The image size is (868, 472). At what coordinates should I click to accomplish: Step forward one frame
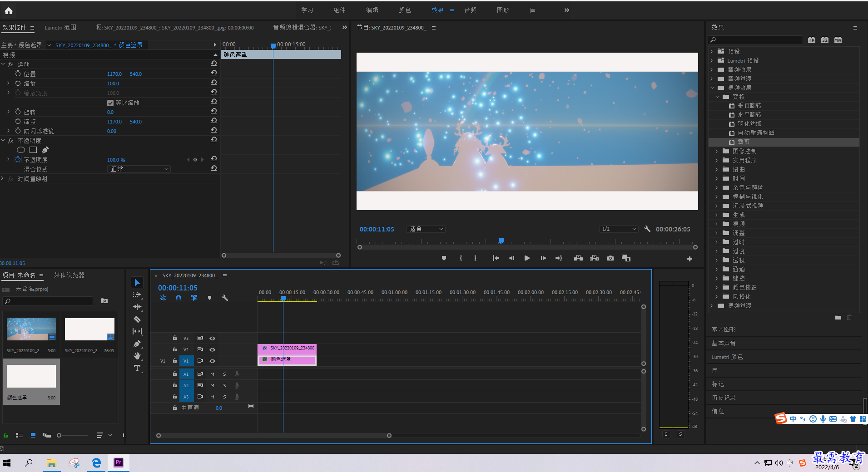543,258
